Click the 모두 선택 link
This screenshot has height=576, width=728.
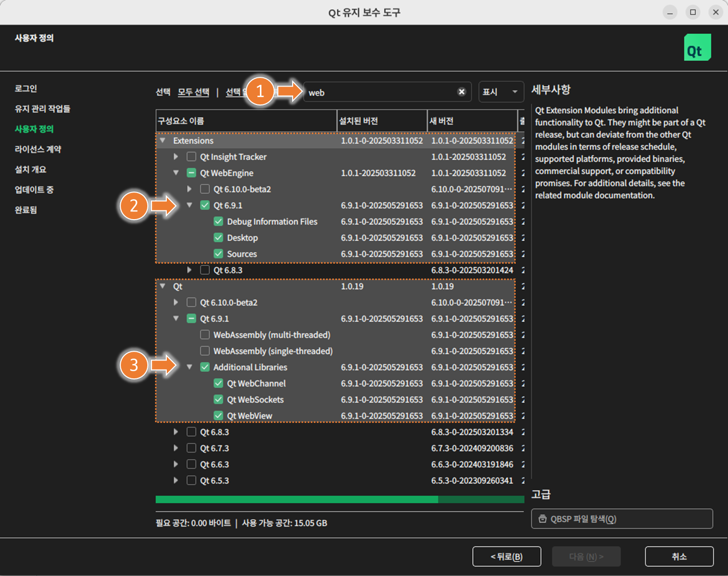click(x=193, y=92)
